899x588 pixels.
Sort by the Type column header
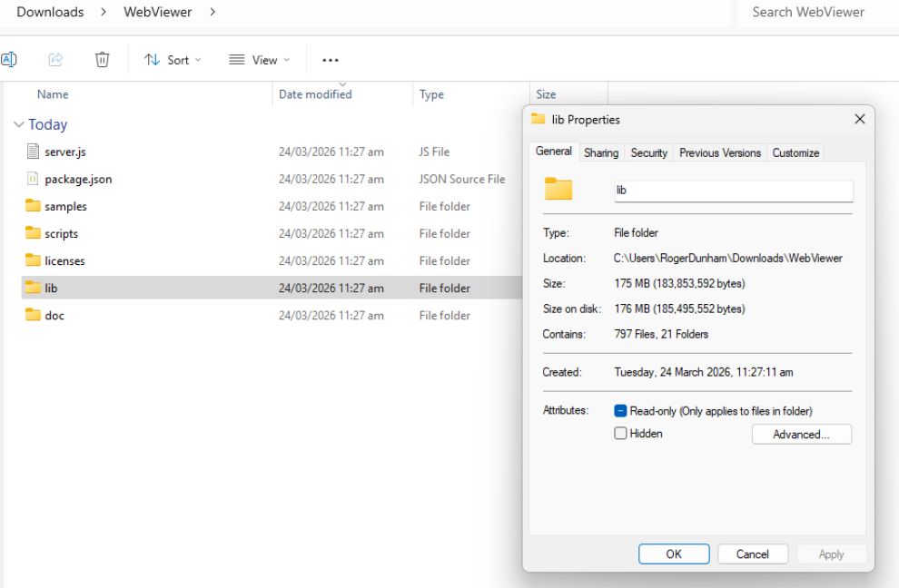pyautogui.click(x=431, y=94)
